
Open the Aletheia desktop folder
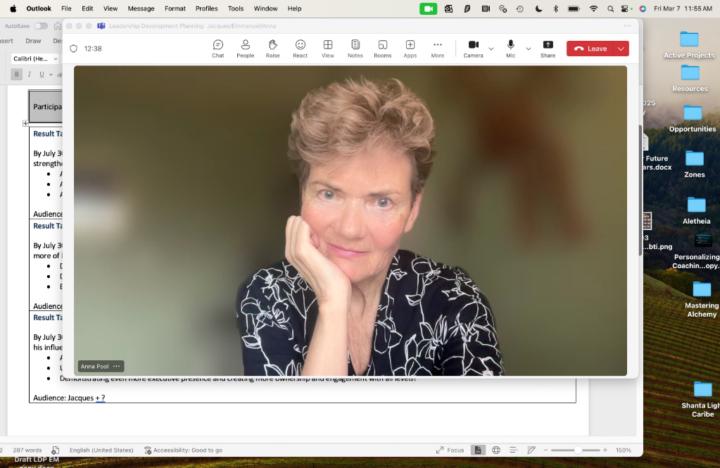(x=696, y=210)
